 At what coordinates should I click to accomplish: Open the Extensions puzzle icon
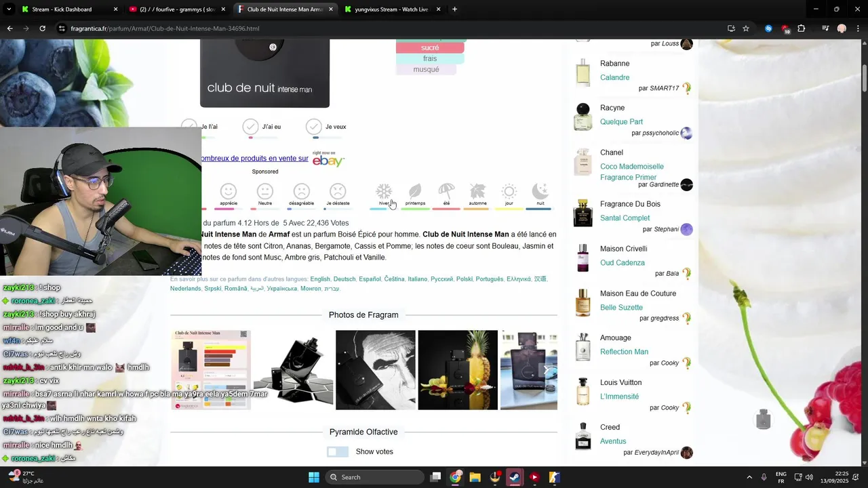802,28
